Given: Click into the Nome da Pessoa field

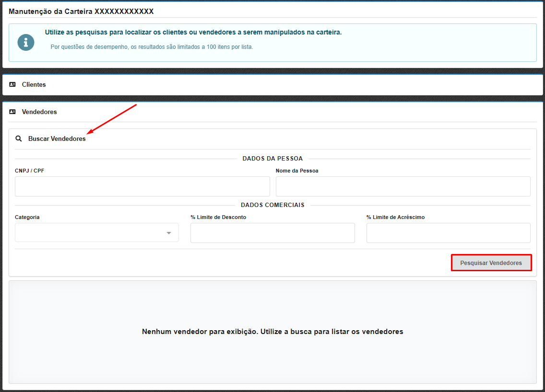Looking at the screenshot, I should point(403,186).
